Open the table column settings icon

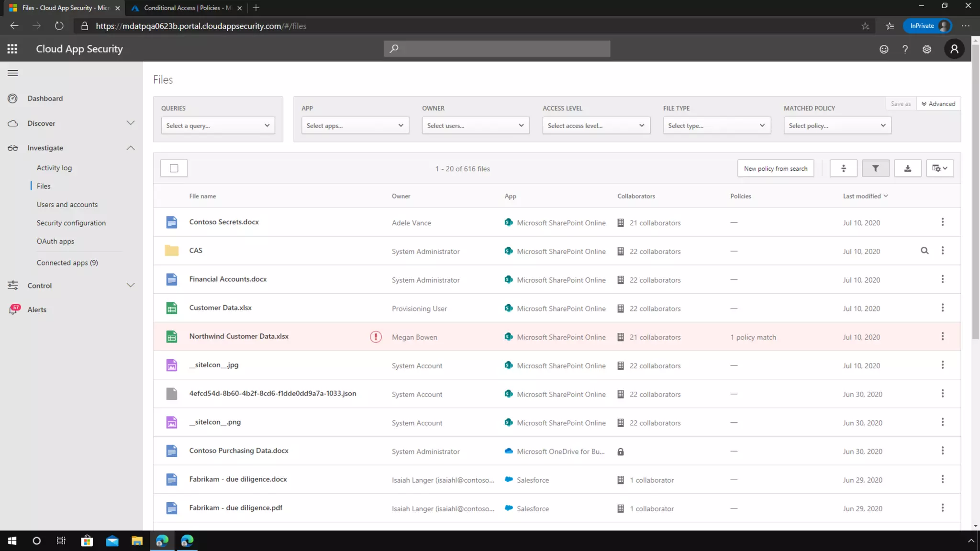coord(939,168)
